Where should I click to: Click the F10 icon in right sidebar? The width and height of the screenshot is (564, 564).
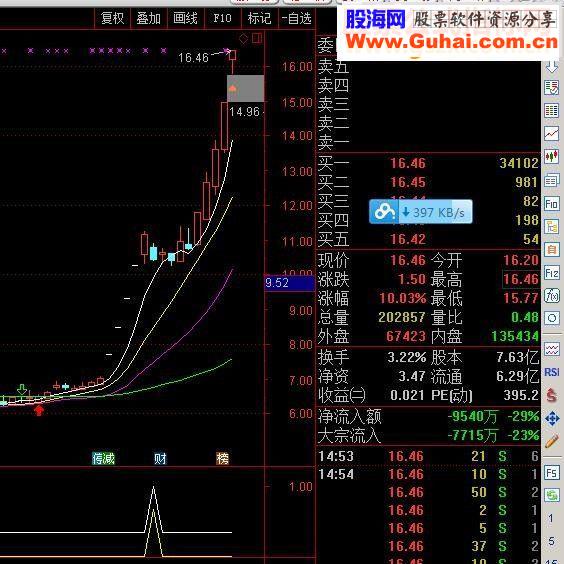(552, 204)
